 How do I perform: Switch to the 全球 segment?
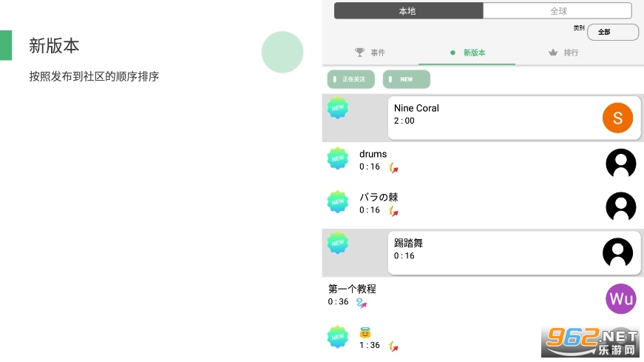pos(557,11)
